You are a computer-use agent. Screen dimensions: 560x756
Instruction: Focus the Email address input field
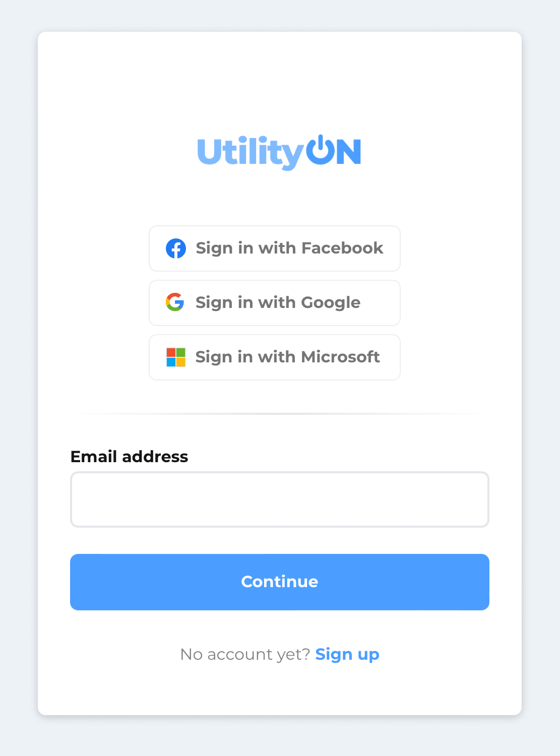(x=280, y=499)
